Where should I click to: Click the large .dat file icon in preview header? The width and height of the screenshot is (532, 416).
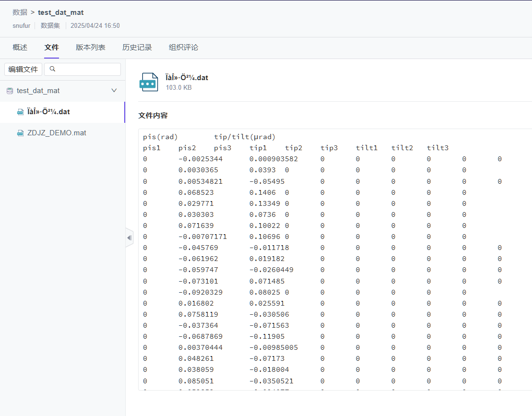[149, 82]
